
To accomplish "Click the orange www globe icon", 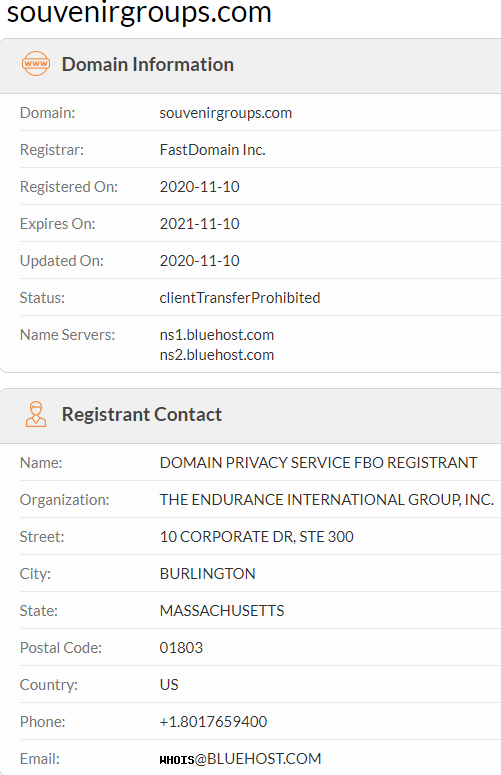I will (36, 64).
